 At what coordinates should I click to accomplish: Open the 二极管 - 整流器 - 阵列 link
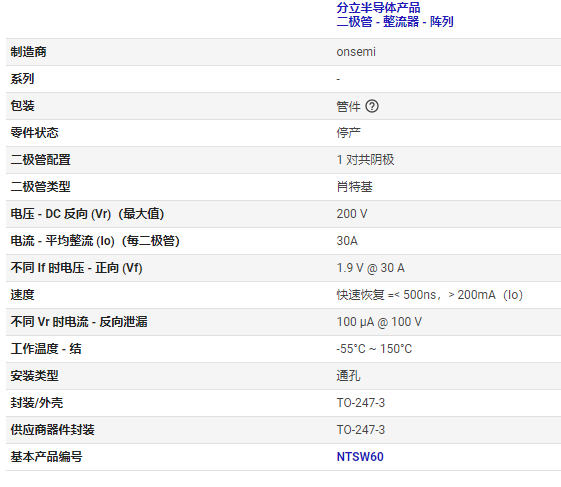click(395, 21)
